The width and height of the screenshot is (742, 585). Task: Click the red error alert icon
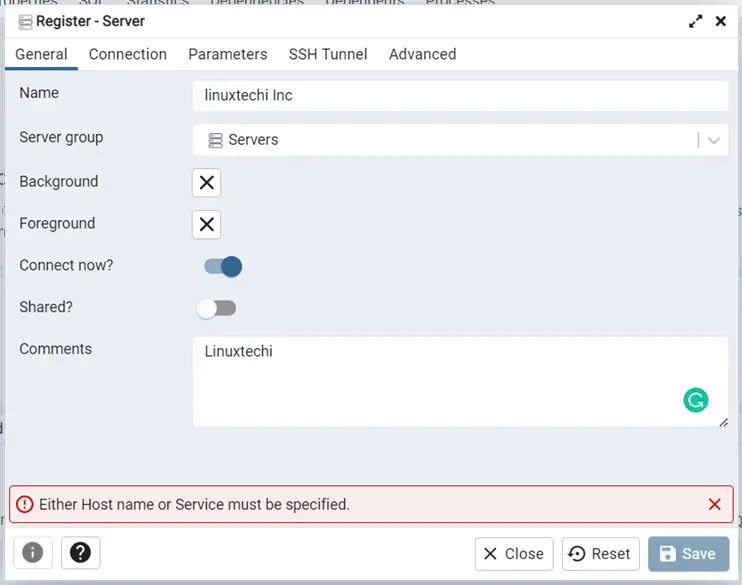point(24,505)
